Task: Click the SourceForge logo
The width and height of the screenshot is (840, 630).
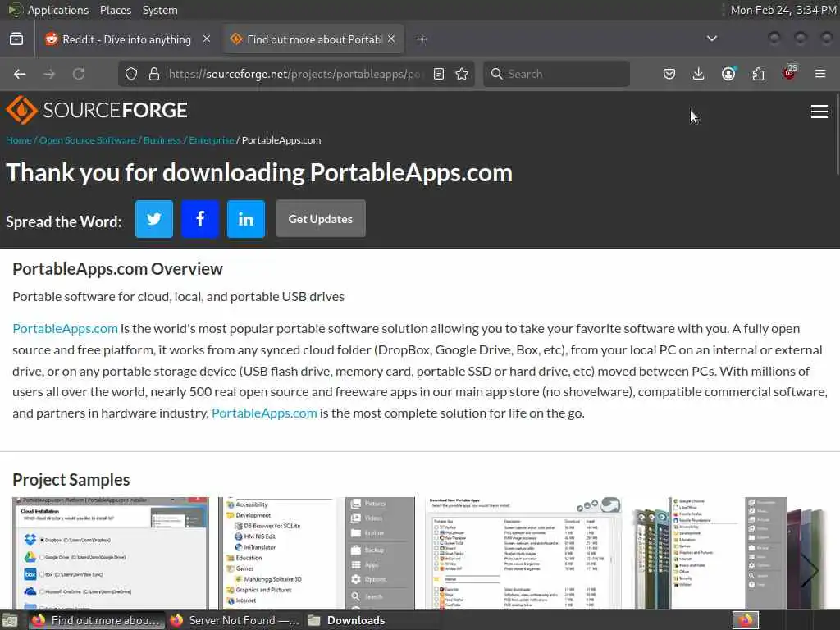Action: (x=97, y=110)
